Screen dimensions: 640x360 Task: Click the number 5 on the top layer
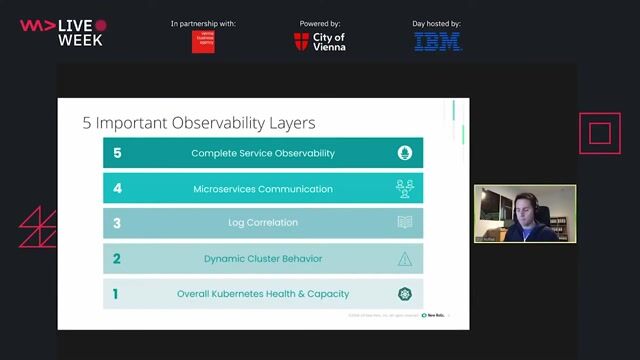click(x=117, y=153)
